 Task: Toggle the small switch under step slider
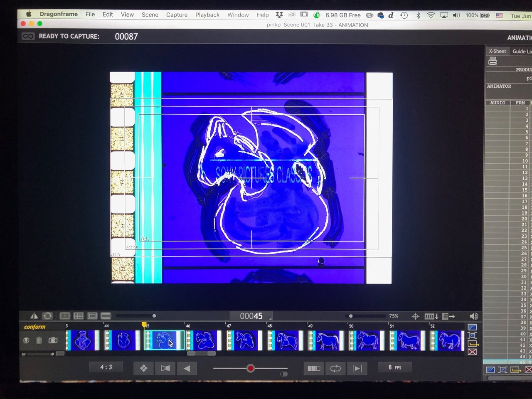click(x=284, y=374)
